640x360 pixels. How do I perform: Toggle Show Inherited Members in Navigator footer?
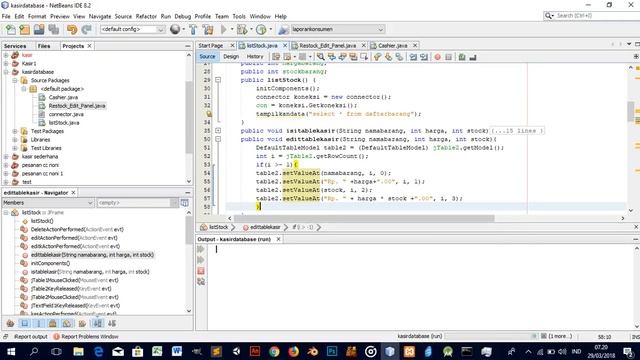coord(11,324)
